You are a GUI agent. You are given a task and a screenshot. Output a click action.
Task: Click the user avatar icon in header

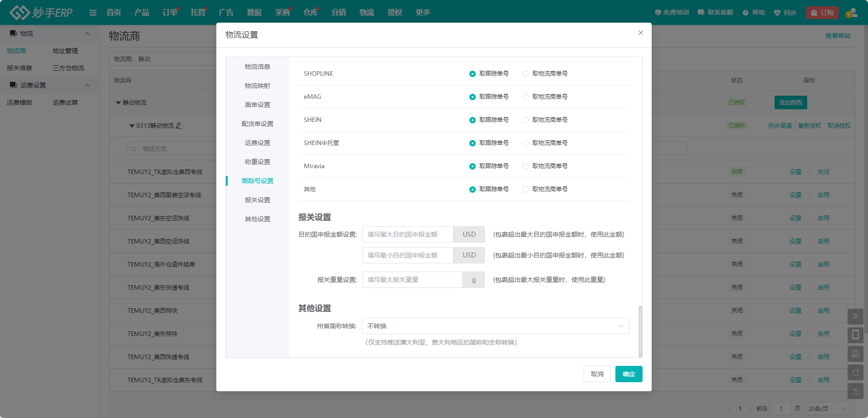pos(851,13)
